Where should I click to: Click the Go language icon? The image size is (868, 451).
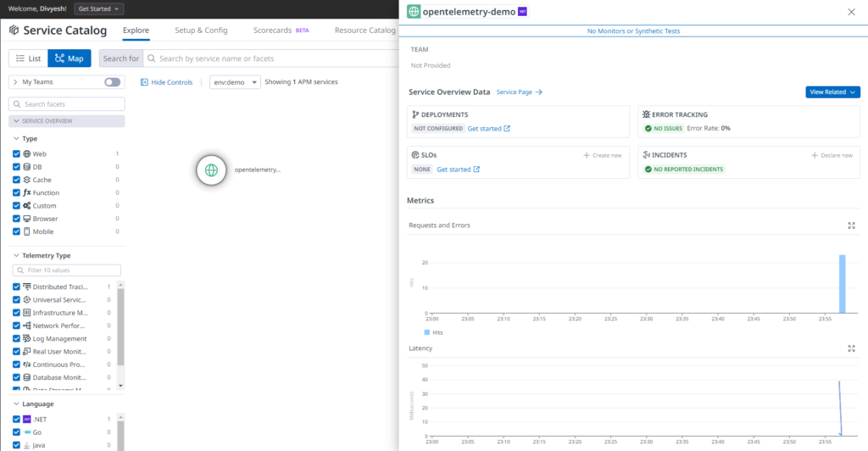pyautogui.click(x=26, y=432)
